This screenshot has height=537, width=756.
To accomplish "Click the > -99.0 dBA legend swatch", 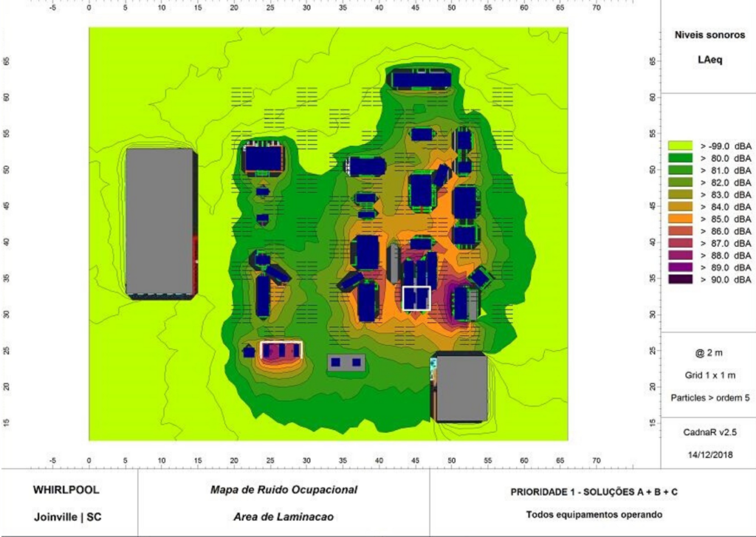I will pyautogui.click(x=679, y=146).
